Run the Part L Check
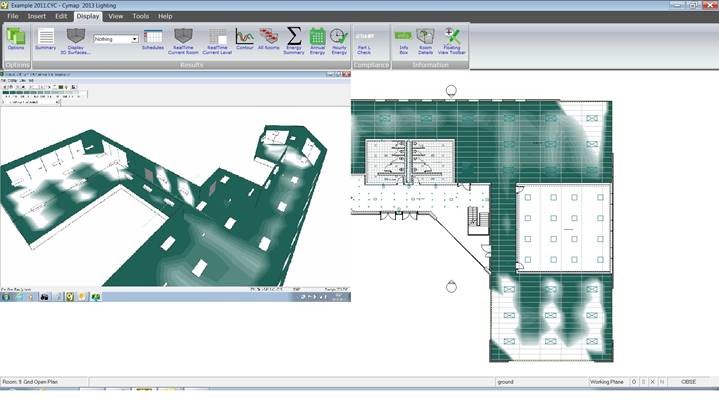The width and height of the screenshot is (719, 405). [x=365, y=42]
